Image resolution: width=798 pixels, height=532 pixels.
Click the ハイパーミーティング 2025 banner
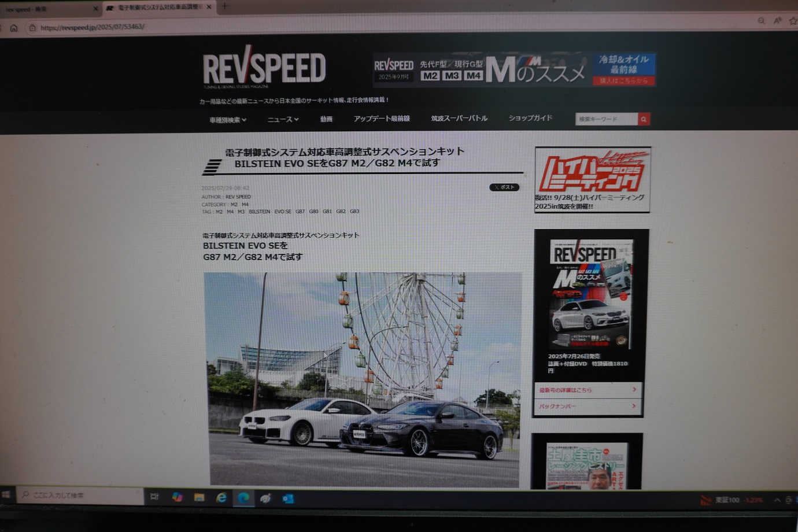(x=593, y=172)
